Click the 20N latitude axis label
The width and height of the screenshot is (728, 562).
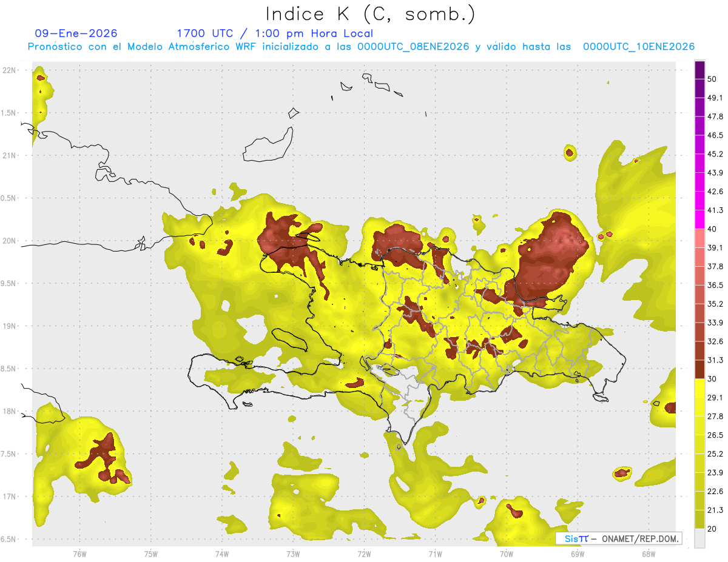10,241
